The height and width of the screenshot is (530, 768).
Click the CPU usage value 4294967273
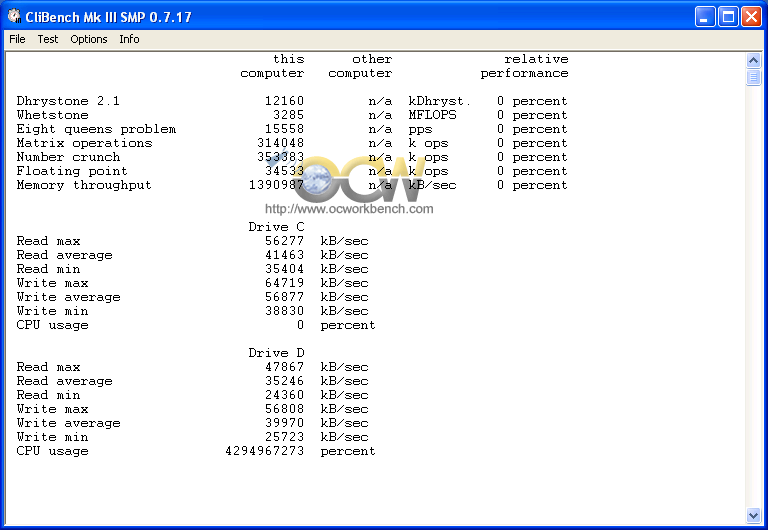click(264, 451)
